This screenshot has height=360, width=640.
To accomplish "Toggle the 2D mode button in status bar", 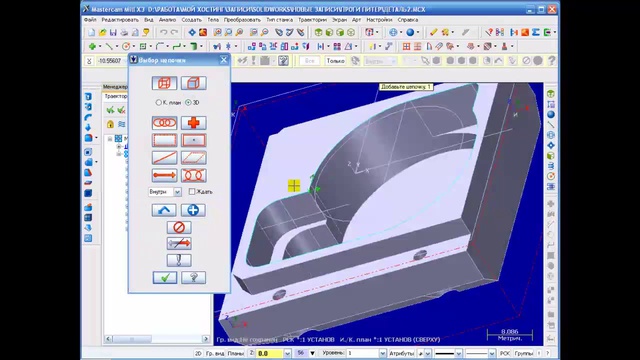I will 198,353.
